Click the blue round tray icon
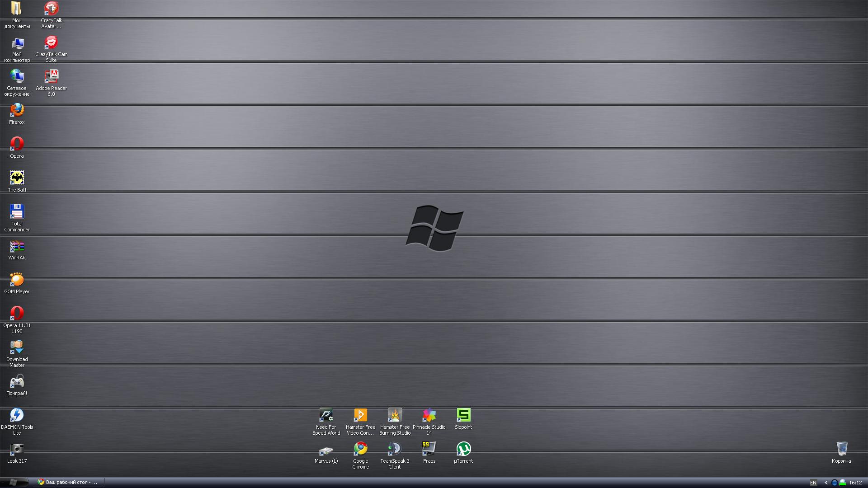The image size is (868, 488). [835, 483]
